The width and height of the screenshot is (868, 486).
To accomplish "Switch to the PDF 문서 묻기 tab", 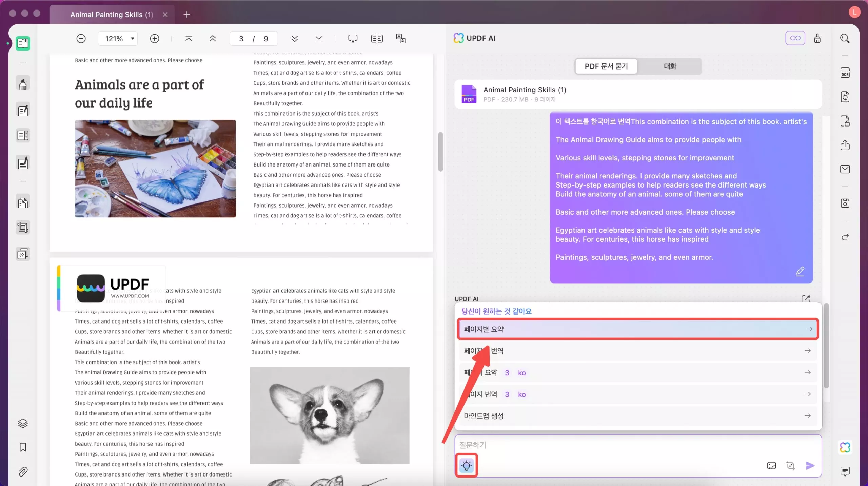I will point(606,66).
